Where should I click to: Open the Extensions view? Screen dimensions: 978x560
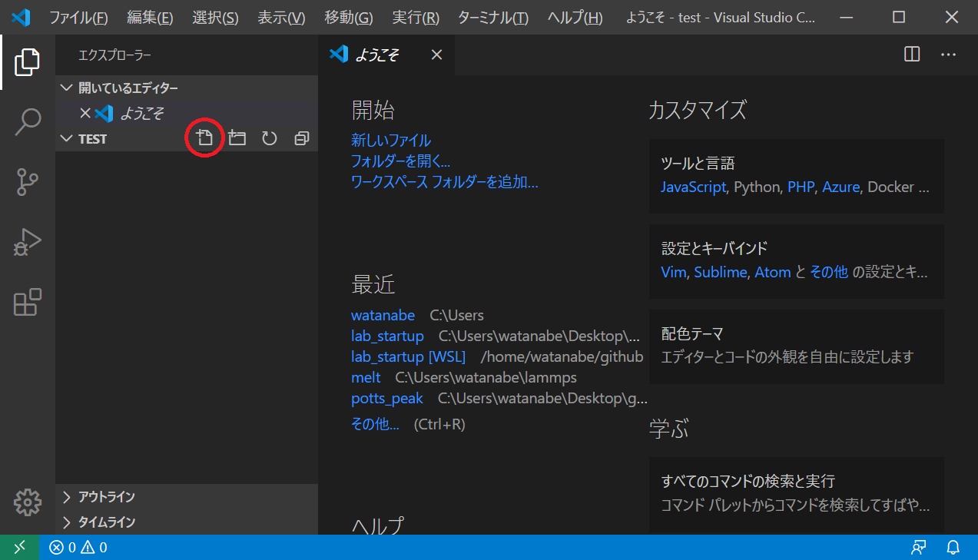pyautogui.click(x=27, y=302)
